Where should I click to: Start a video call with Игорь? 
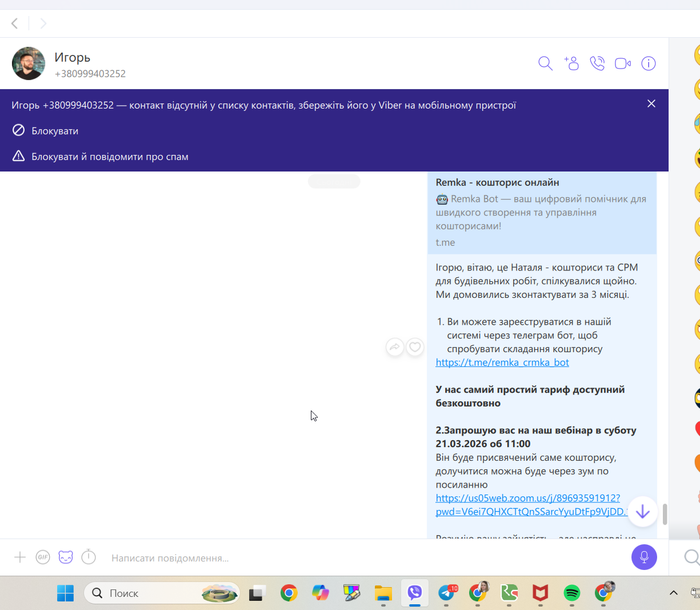[623, 63]
